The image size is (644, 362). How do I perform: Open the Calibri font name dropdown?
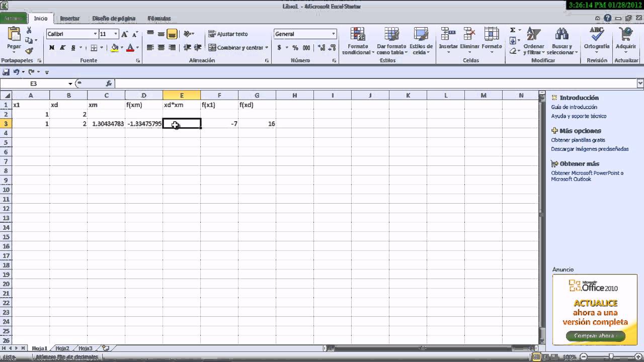[95, 34]
